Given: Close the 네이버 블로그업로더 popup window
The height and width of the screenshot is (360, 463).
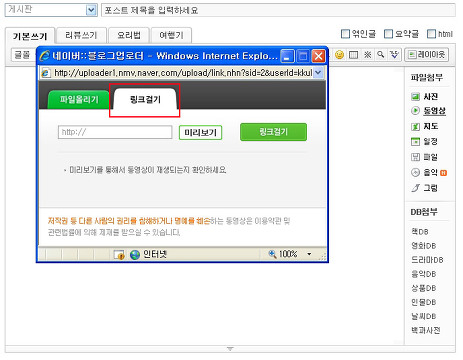Looking at the screenshot, I should coord(318,56).
